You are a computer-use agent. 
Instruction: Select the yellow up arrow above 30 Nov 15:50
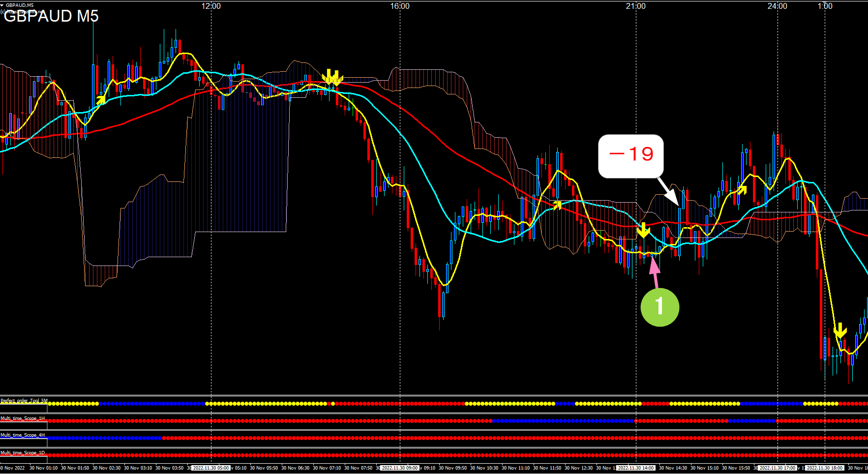click(741, 189)
